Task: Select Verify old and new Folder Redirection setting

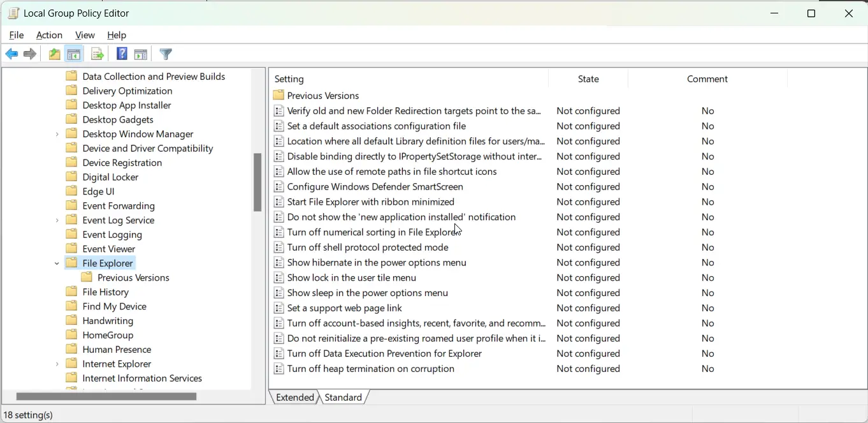Action: click(414, 111)
